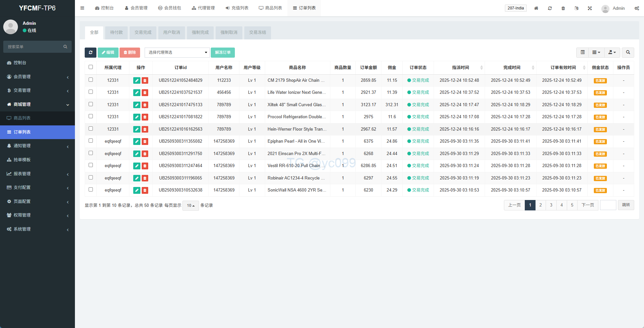Open the records per page dropdown showing 10
Viewport: 644px width, 328px height.
(x=191, y=206)
